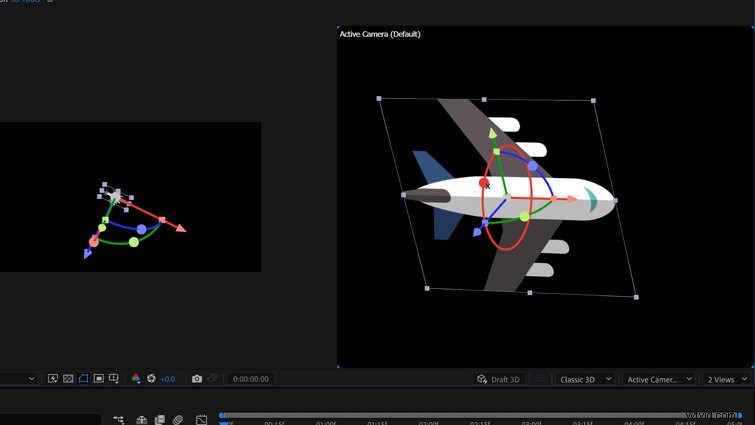Viewport: 755px width, 425px height.
Task: Grab the green Y-axis arrow on airplane gizmo
Action: 492,133
